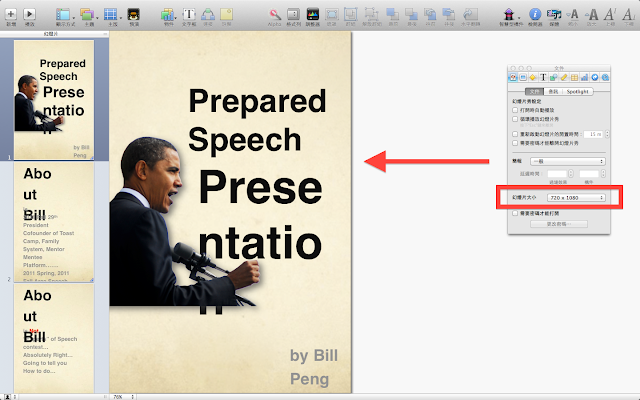Switch to Metrics inspector ruler icon
The height and width of the screenshot is (400, 640).
pyautogui.click(x=564, y=77)
